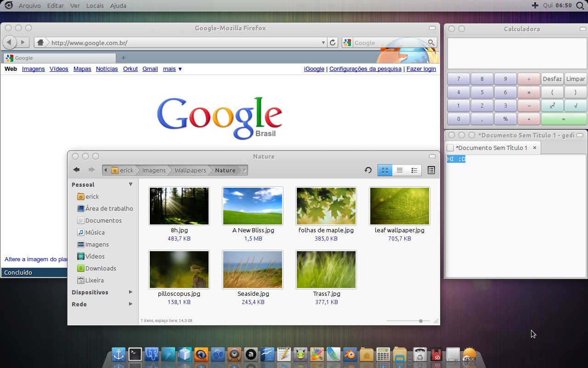Click the search magnifier in Firefox search box
Screen dimensions: 588x368
click(431, 43)
